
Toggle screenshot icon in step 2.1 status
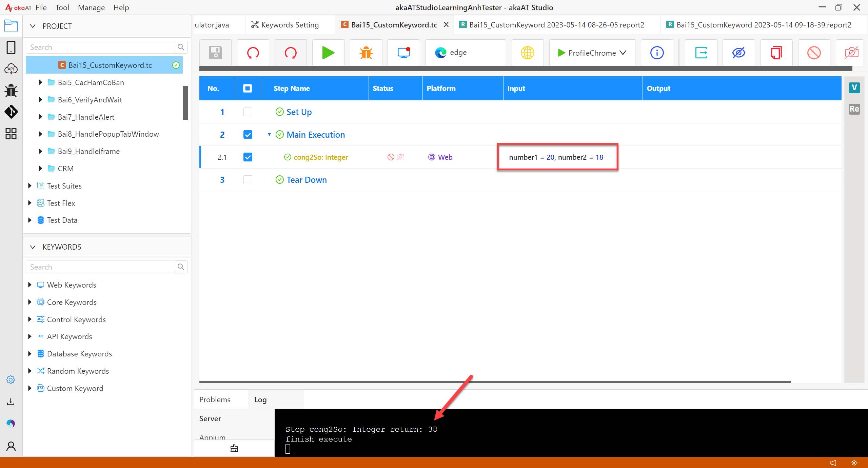[401, 157]
